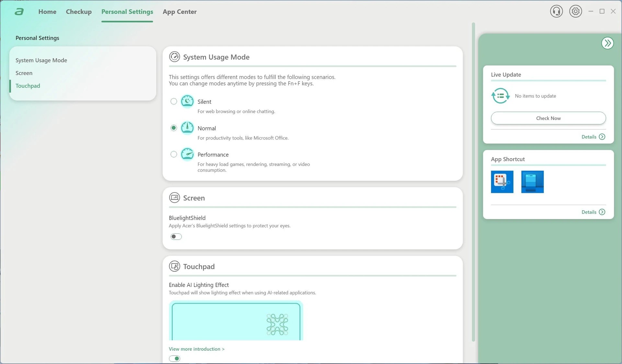Viewport: 622px width, 364px height.
Task: Click the headset support icon
Action: point(556,11)
